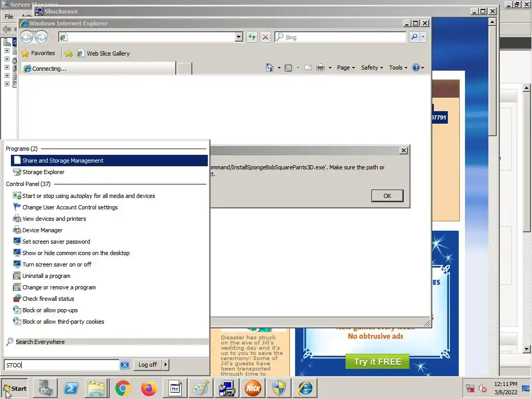
Task: Expand the Log off options arrow
Action: [x=166, y=365]
